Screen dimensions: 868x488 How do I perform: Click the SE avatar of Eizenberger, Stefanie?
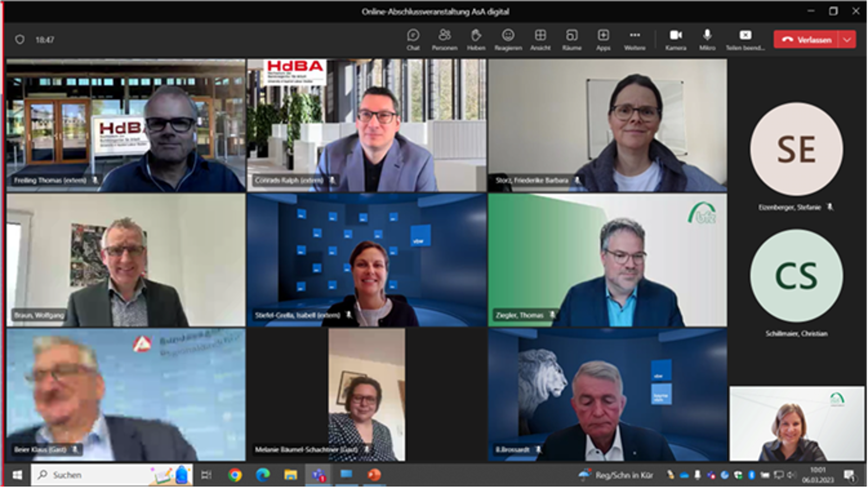[796, 149]
